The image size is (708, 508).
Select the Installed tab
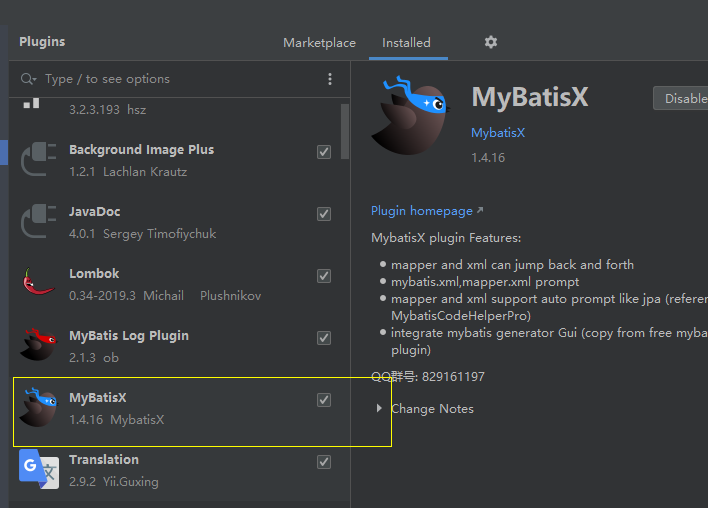point(406,43)
